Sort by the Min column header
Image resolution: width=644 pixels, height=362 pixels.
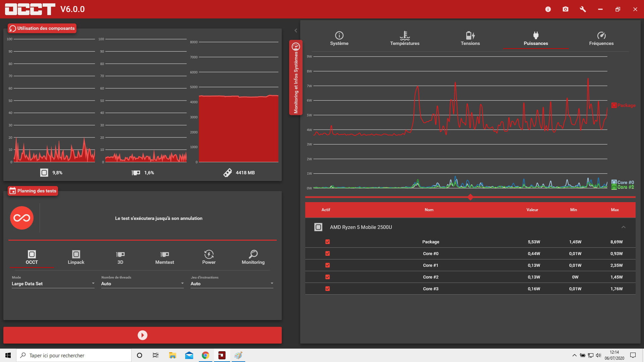click(x=574, y=210)
